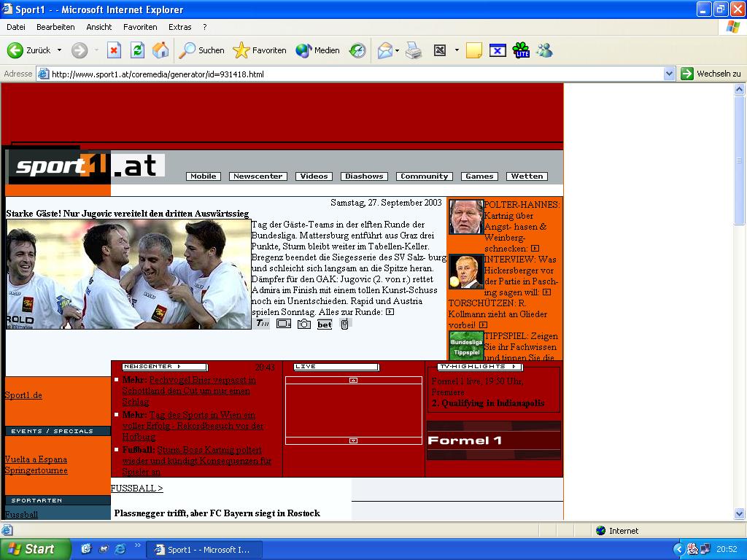This screenshot has height=560, width=747.
Task: Refresh the page with the green arrows icon
Action: (x=137, y=50)
